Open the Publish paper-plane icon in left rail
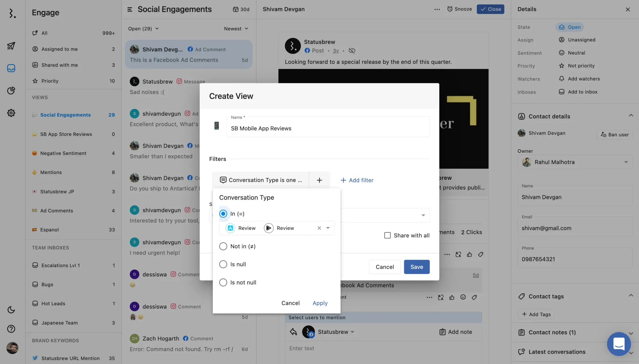The image size is (639, 364). 11,46
